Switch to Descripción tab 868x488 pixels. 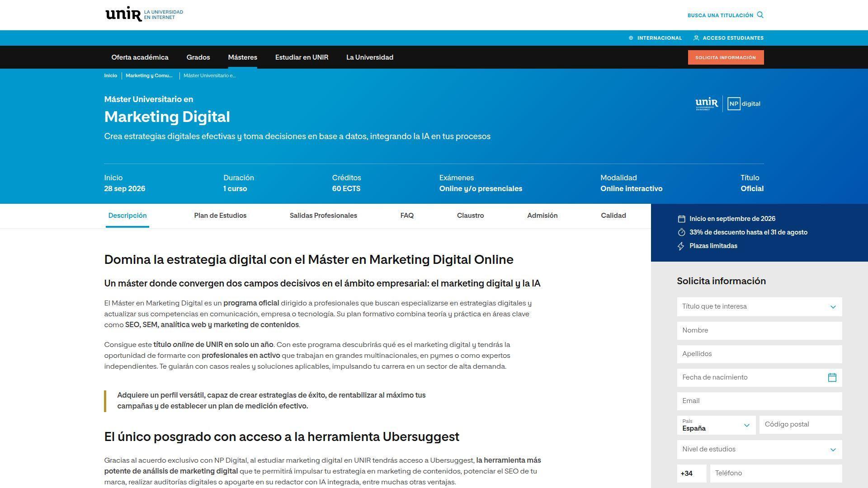127,216
